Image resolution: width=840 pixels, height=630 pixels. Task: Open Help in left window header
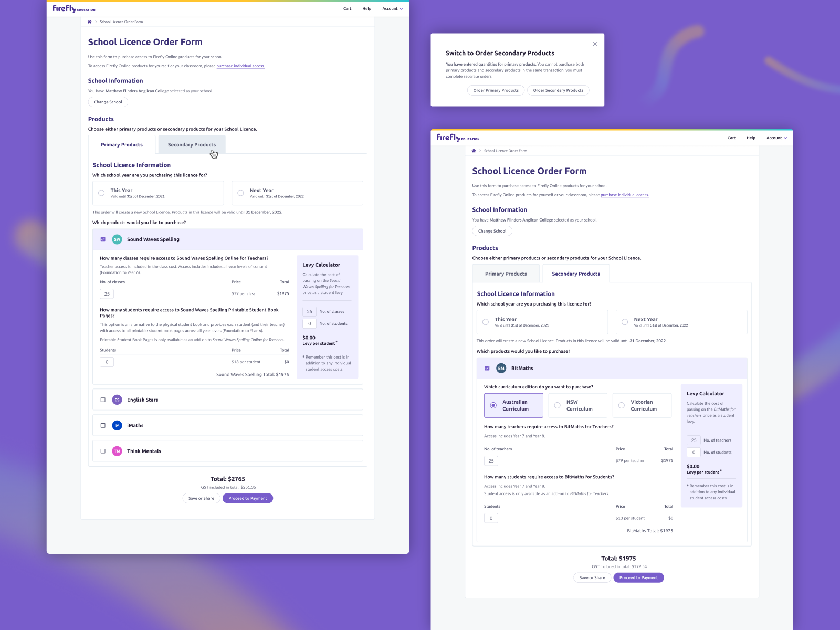[367, 9]
